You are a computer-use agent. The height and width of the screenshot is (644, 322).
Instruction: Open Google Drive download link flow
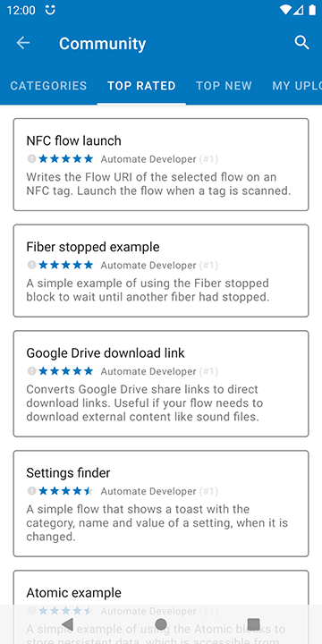[x=161, y=384]
